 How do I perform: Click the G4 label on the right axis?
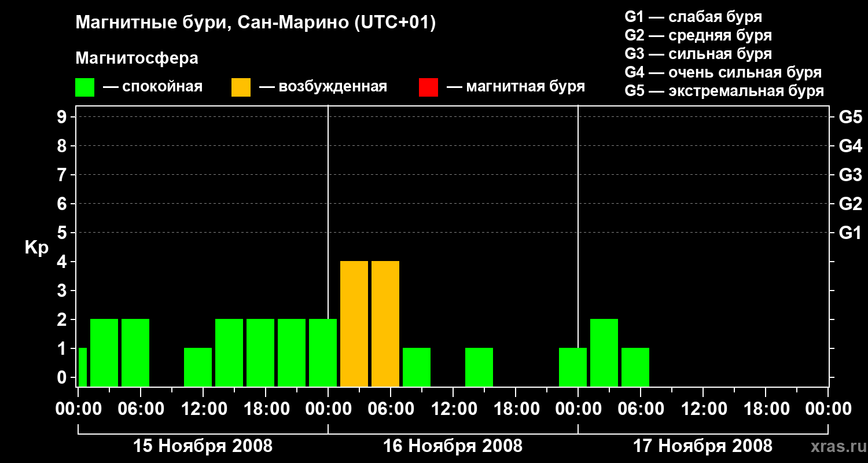(851, 146)
